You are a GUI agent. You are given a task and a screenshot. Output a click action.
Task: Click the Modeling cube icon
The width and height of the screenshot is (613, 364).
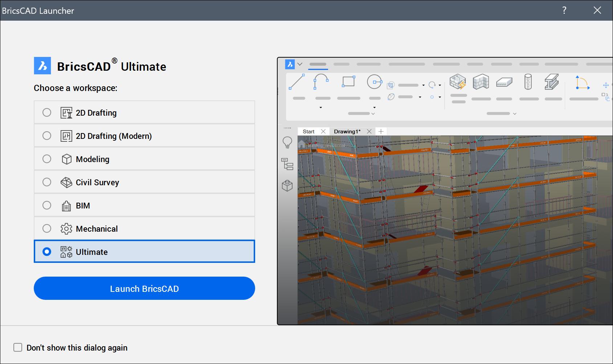coord(66,159)
